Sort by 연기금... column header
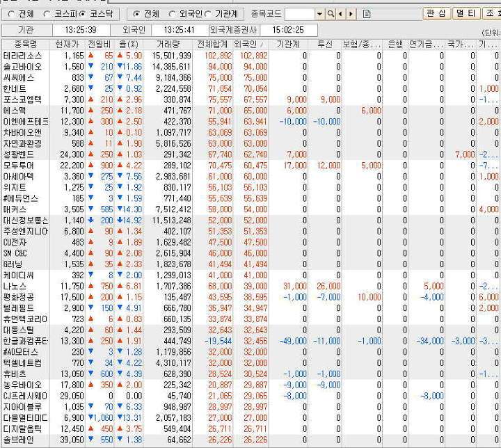 (x=427, y=44)
